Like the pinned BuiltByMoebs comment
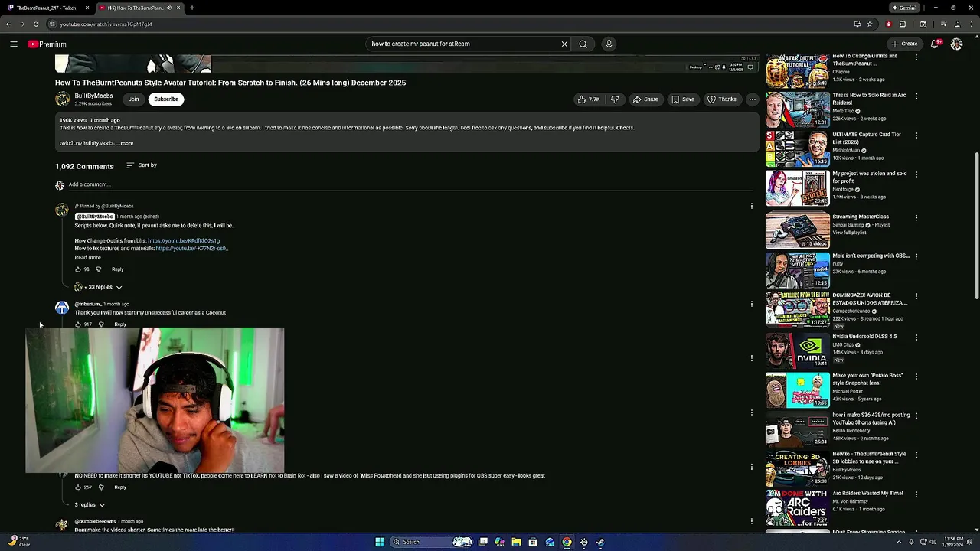Screen dimensions: 980x551 78,269
